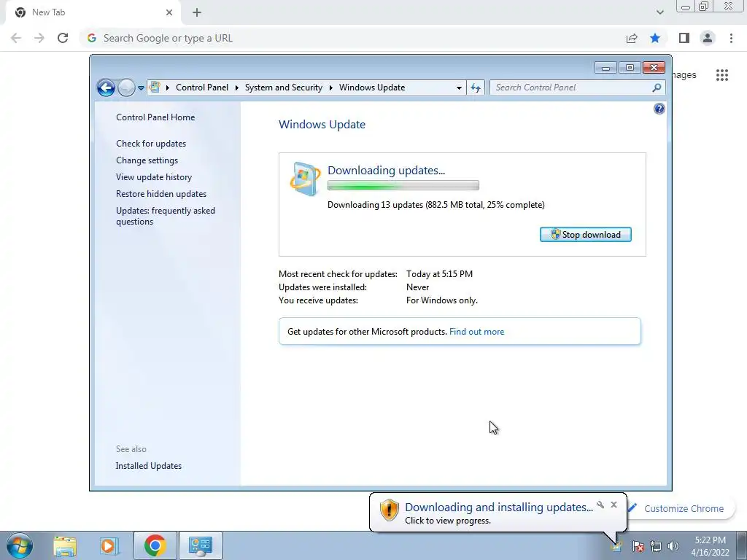The image size is (747, 560).
Task: Open Installed Updates link
Action: tap(149, 466)
